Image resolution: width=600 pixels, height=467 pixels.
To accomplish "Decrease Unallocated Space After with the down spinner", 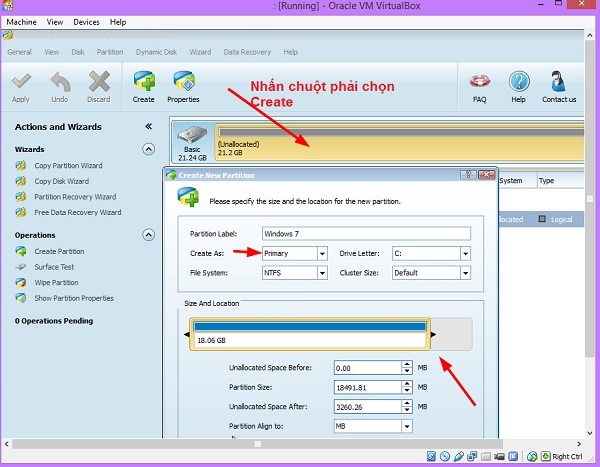I will point(407,410).
